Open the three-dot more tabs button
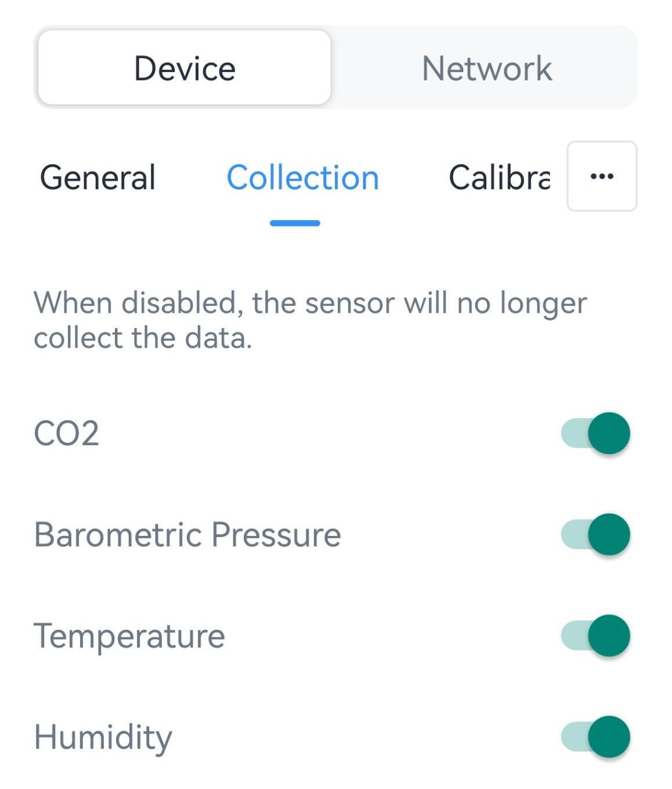Screen dimensions: 672x789 click(601, 176)
